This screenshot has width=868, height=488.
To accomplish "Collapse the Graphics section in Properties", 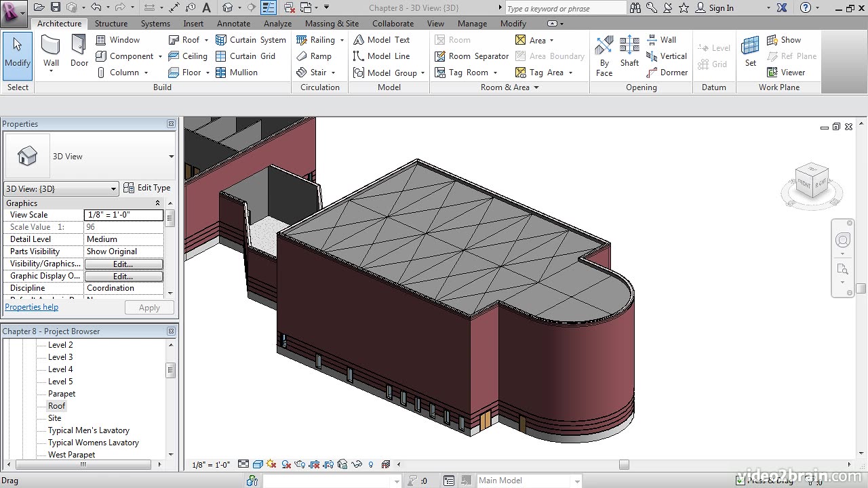I will [157, 203].
